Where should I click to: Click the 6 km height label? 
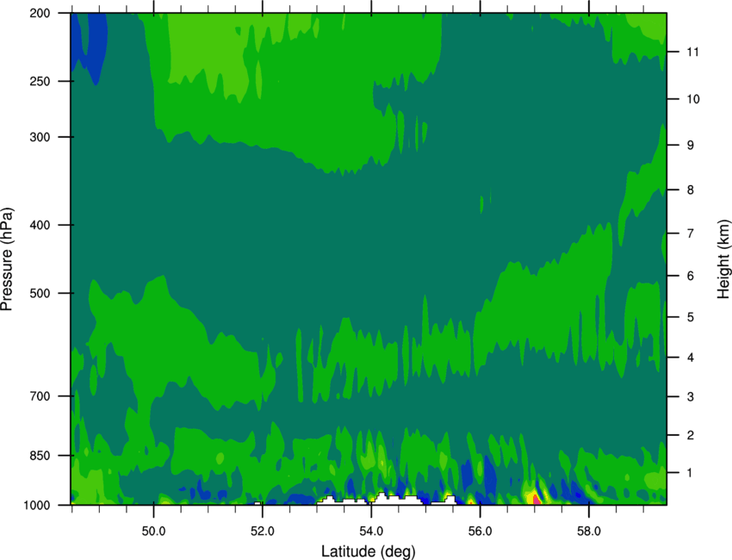pos(690,276)
